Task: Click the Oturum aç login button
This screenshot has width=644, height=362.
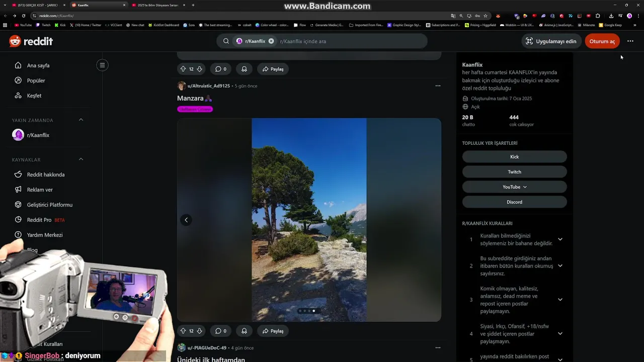Action: tap(602, 41)
